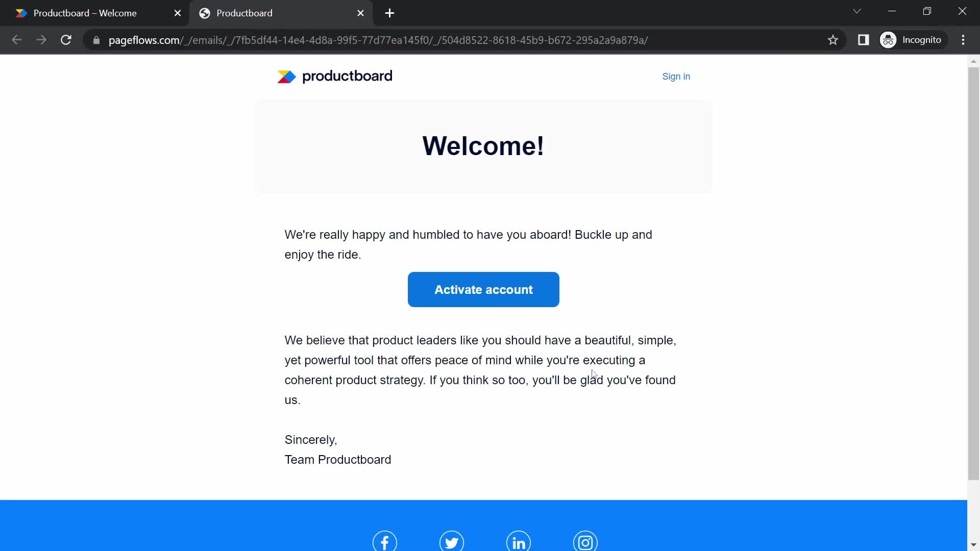This screenshot has width=980, height=551.
Task: Bookmark this page with star icon
Action: tap(833, 40)
